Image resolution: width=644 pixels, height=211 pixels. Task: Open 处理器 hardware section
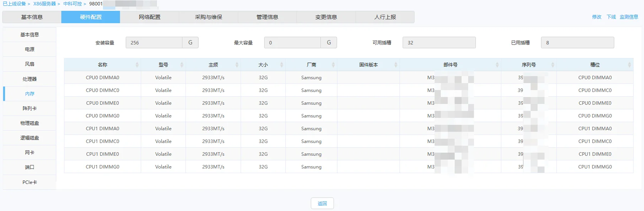click(x=30, y=79)
